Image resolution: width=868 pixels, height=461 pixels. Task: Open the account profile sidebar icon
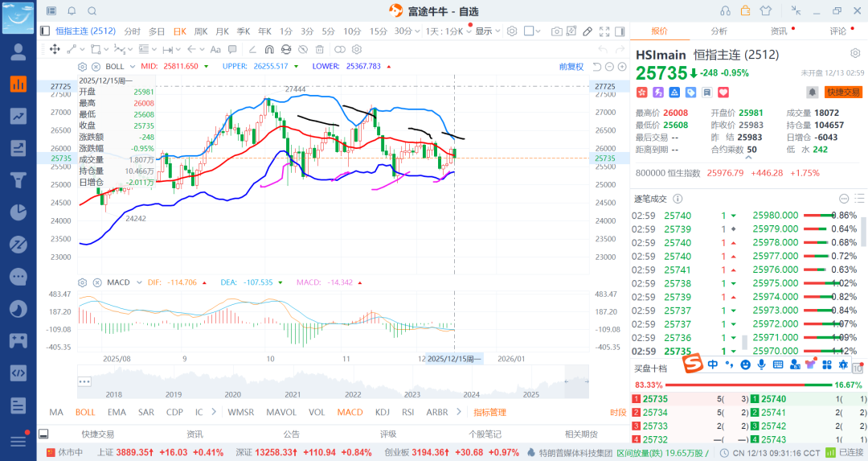(18, 51)
